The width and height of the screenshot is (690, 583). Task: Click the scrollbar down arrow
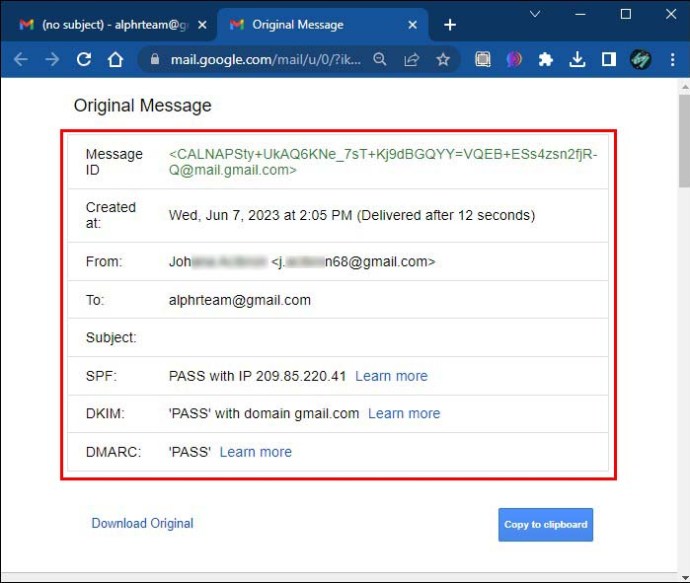tap(685, 577)
